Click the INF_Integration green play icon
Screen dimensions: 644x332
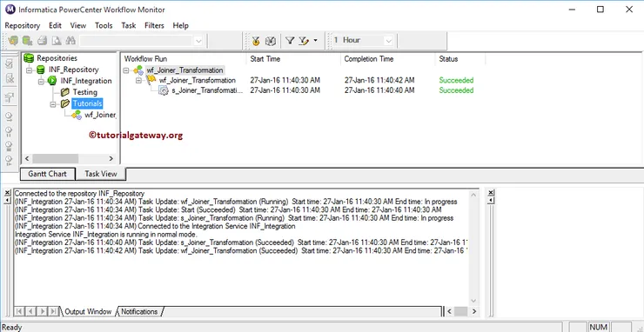(x=52, y=81)
